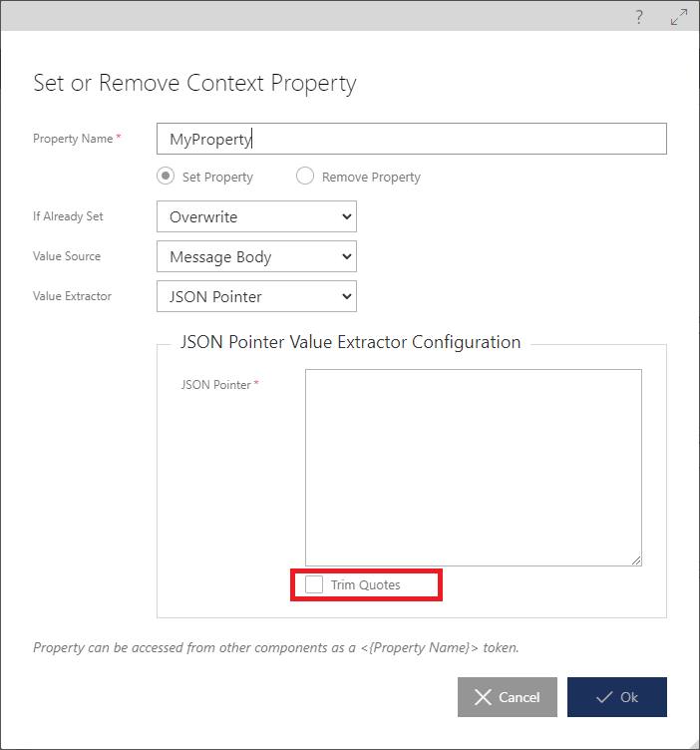Click the Set Property label text
The width and height of the screenshot is (700, 750).
pos(217,177)
